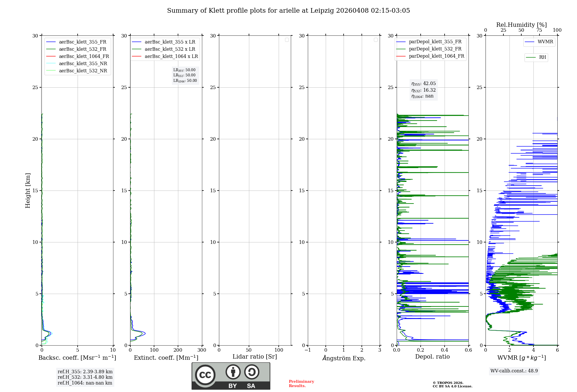
Task: Click the aerBsc_klett_355_NR cyan legend swatch
Action: (51, 64)
